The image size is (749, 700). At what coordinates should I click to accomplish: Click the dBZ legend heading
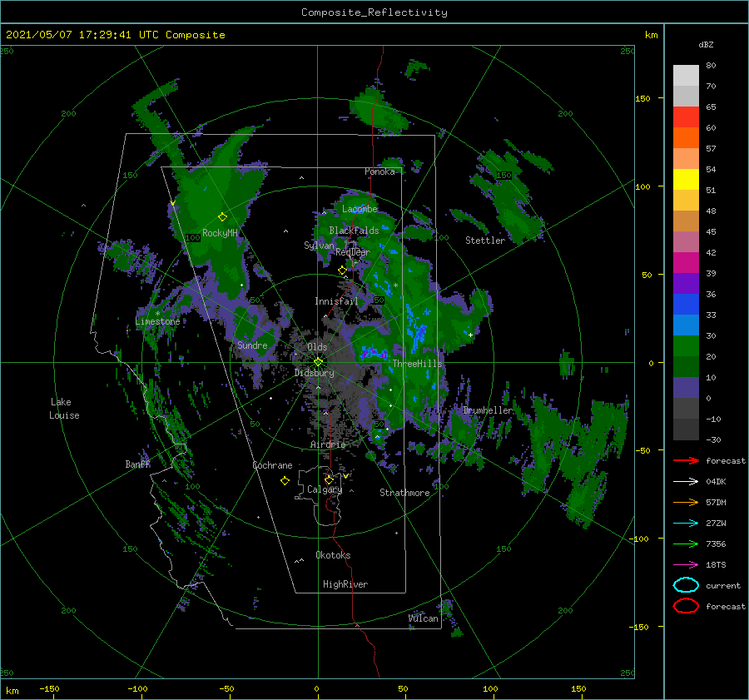(x=706, y=44)
